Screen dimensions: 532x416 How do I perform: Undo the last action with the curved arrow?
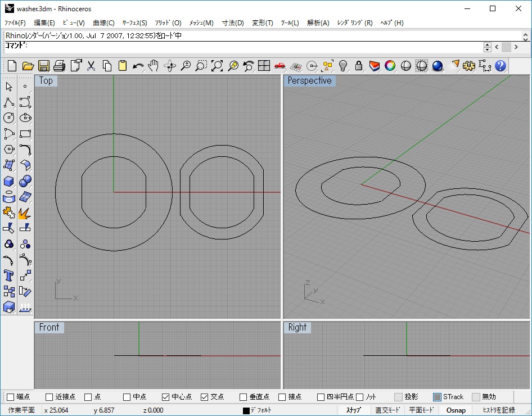138,66
